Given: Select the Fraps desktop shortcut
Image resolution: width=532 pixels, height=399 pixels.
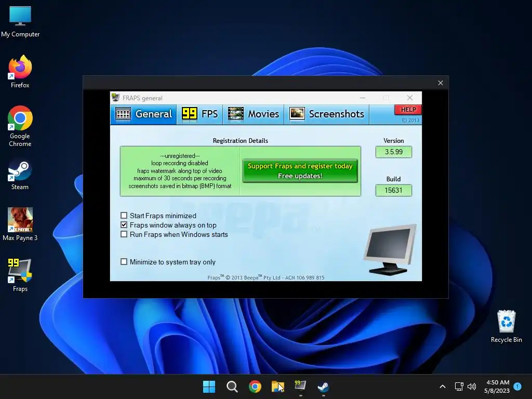Looking at the screenshot, I should pos(20,275).
